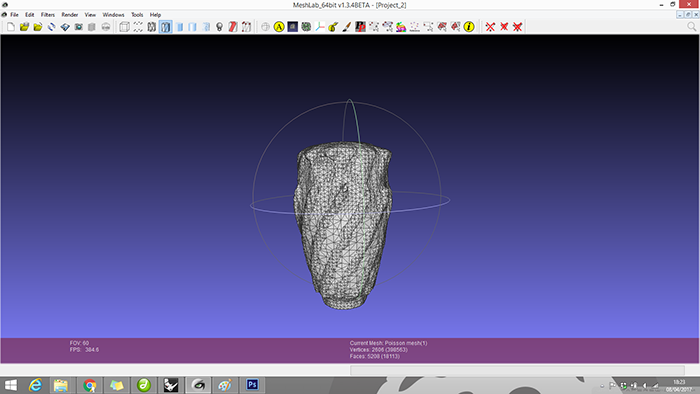Take a snapshot with camera icon
Viewport: 700px width, 394px height.
coord(79,27)
